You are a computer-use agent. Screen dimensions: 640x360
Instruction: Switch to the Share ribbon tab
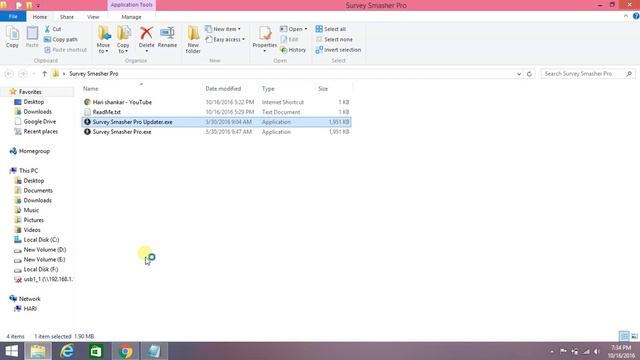(x=67, y=17)
